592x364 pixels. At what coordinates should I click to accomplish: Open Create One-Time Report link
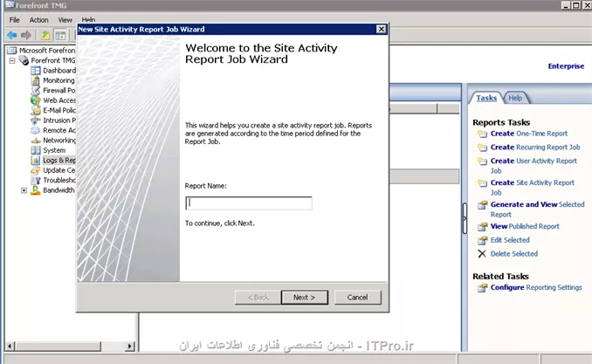[529, 134]
